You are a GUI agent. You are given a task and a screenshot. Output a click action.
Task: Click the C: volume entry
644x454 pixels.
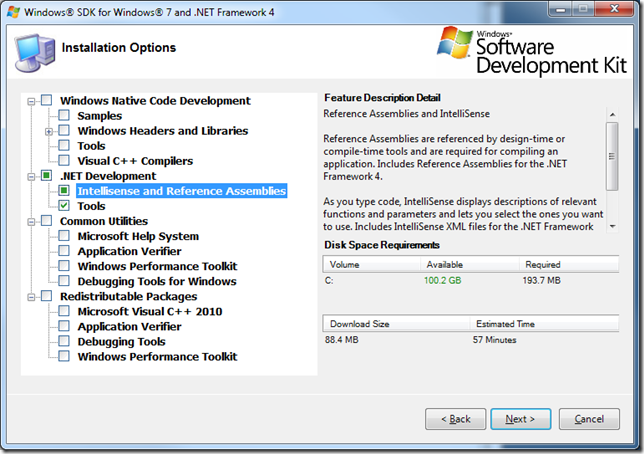329,280
